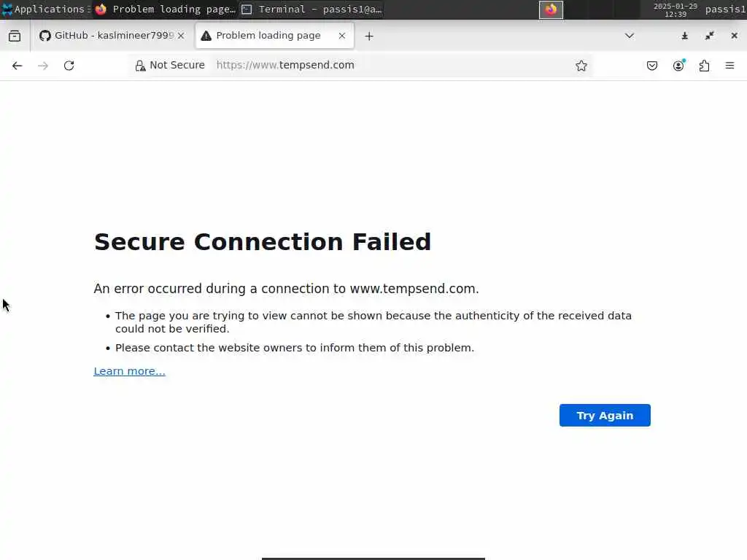Screen dimensions: 747x560
Task: Open the downloads arrow icon in title bar
Action: [685, 36]
